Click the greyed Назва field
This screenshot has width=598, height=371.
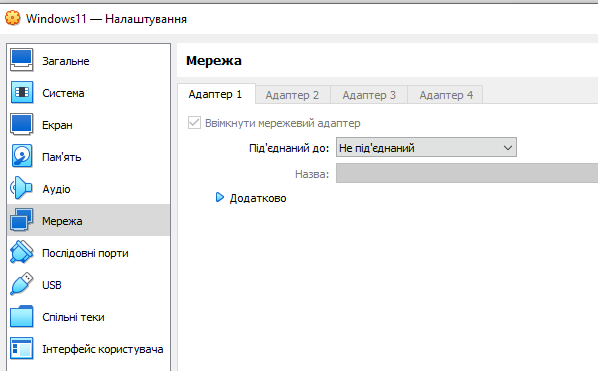[x=467, y=173]
